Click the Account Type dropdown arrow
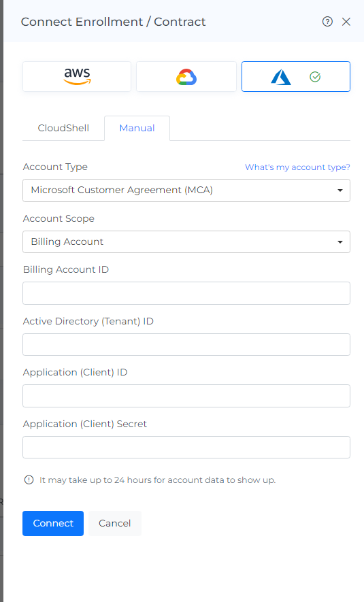The width and height of the screenshot is (364, 602). [x=340, y=190]
